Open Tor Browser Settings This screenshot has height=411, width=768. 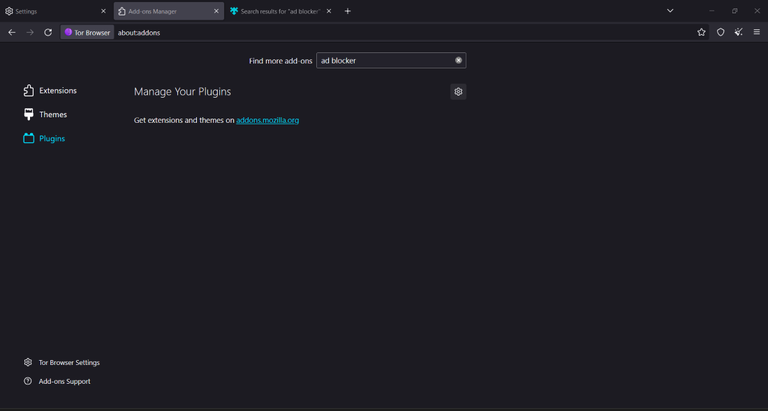pyautogui.click(x=62, y=363)
